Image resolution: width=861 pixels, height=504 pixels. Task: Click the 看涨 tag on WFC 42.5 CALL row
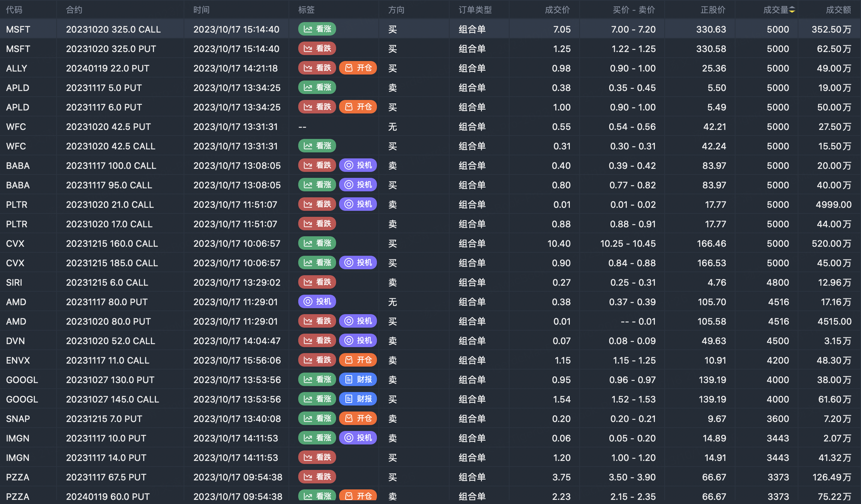click(x=317, y=146)
